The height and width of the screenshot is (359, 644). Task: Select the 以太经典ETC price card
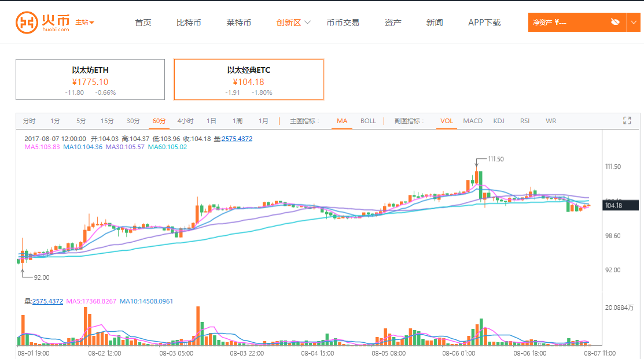(249, 80)
